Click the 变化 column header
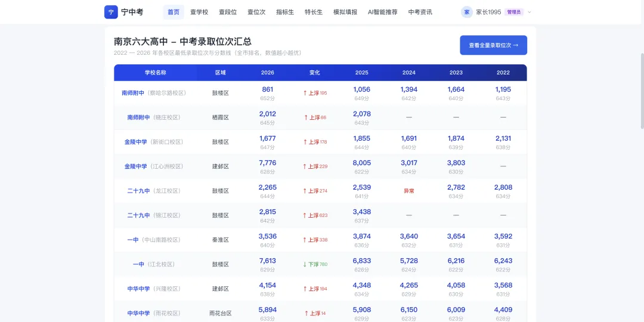 tap(315, 73)
